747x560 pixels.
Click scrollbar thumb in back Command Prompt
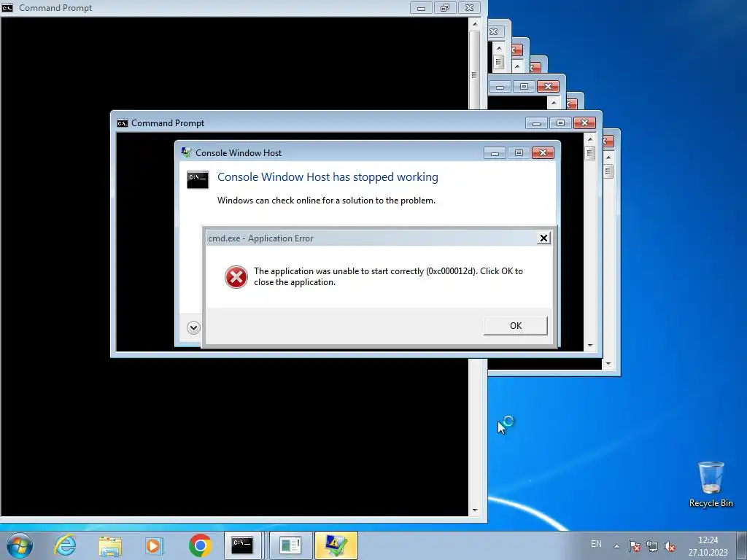(x=474, y=70)
